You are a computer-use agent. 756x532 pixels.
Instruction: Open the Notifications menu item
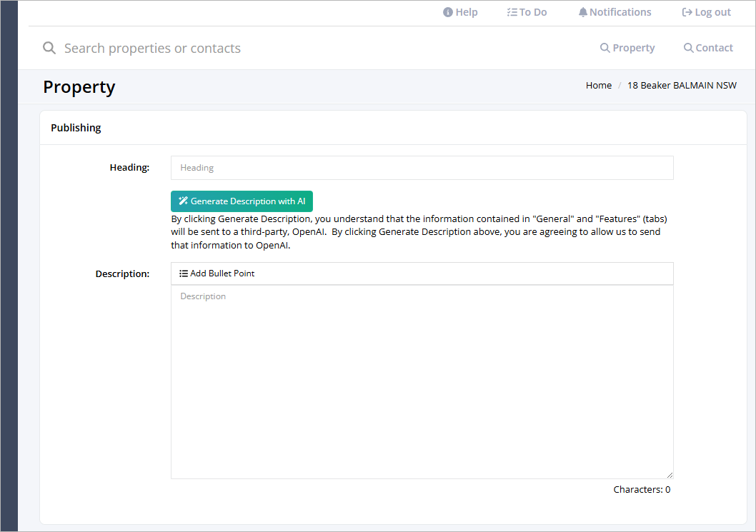pyautogui.click(x=615, y=13)
